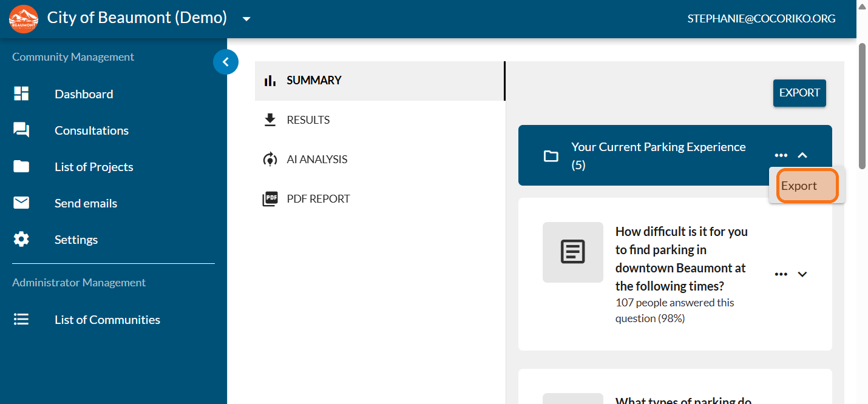The width and height of the screenshot is (868, 404).
Task: Open more options for parking difficulty question
Action: click(781, 274)
